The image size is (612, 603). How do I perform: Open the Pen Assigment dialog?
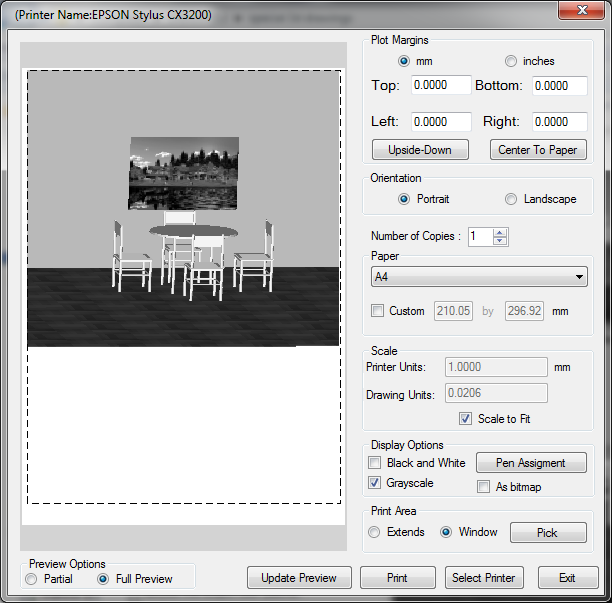[x=530, y=463]
